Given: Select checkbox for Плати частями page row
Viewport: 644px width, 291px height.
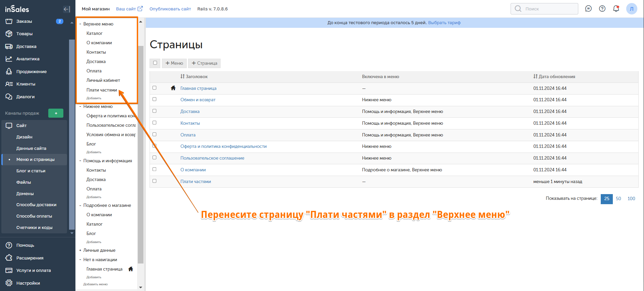Looking at the screenshot, I should click(x=155, y=181).
